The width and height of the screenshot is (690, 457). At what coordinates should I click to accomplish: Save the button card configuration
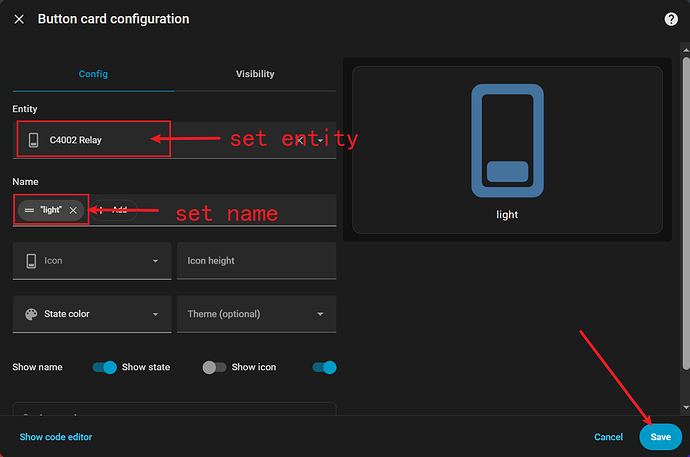coord(660,437)
